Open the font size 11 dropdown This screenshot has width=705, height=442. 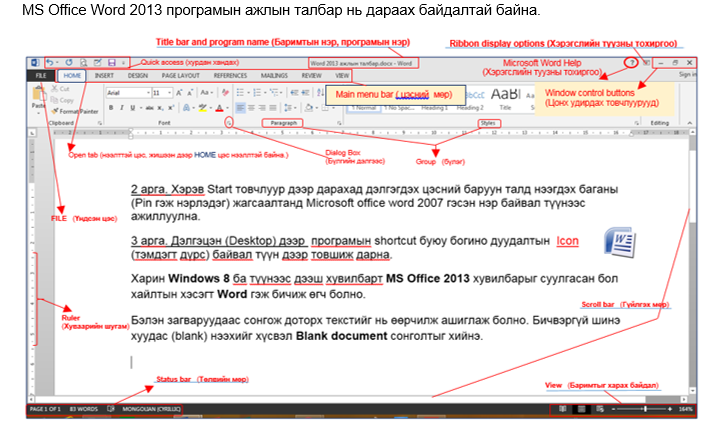click(x=170, y=93)
